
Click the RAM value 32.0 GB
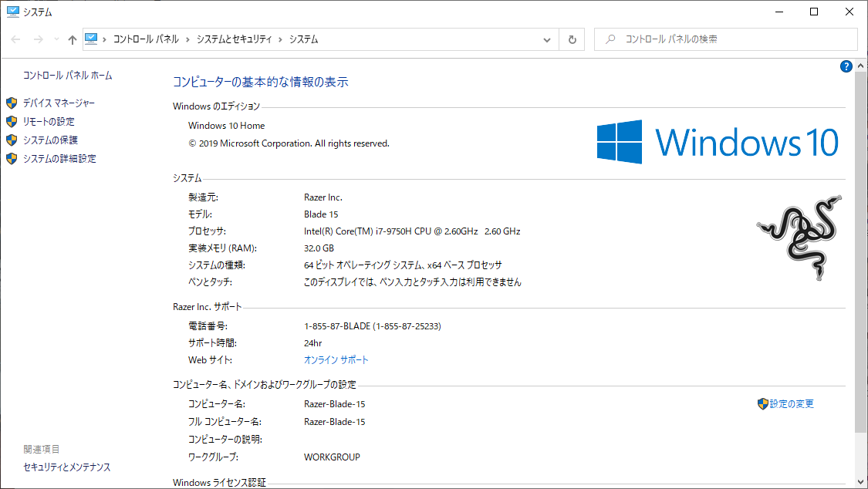tap(319, 248)
